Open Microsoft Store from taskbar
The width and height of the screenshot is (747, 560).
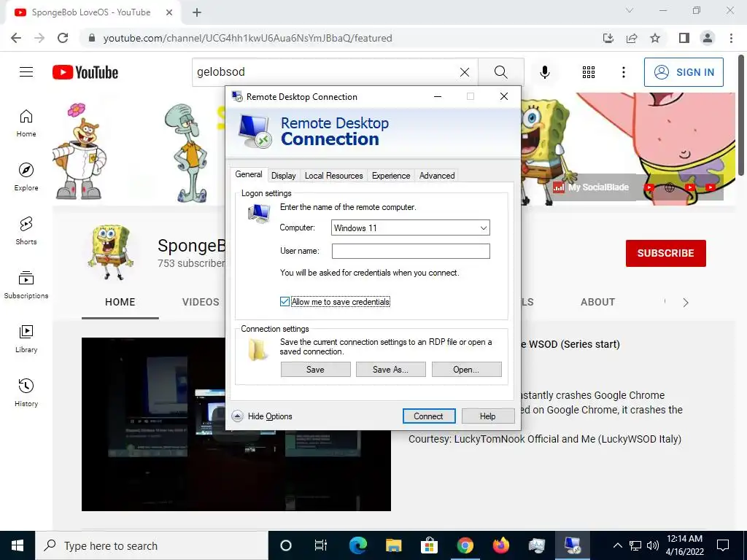(x=429, y=545)
